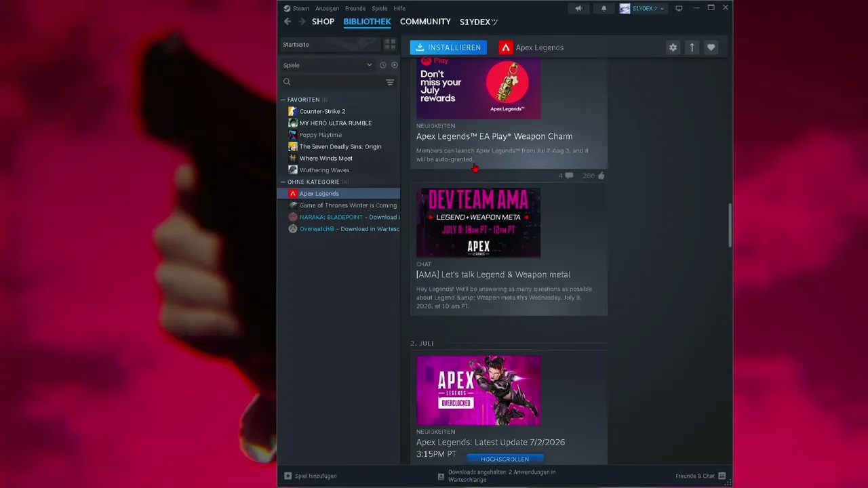Click the library search magnifier icon

[287, 82]
